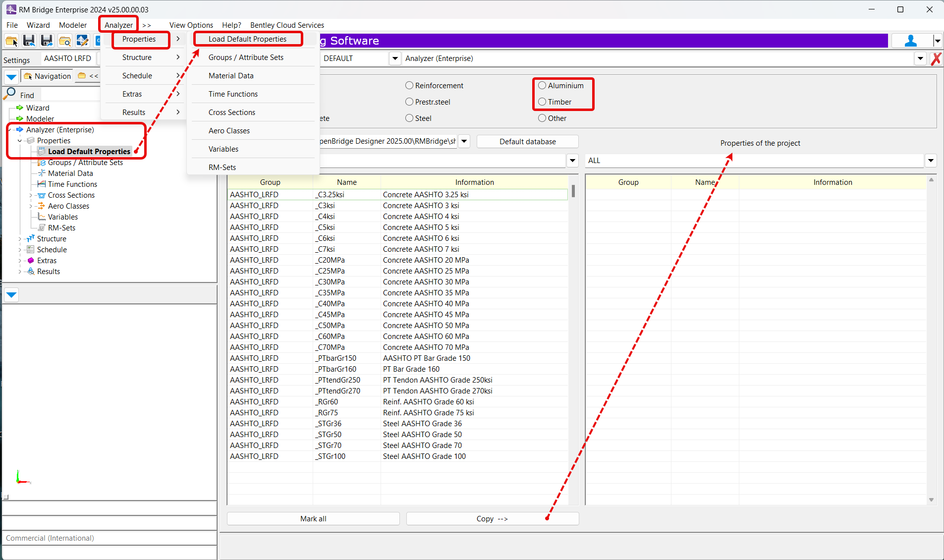This screenshot has height=560, width=944.
Task: Click the left table vertical scrollbar thumb
Action: pos(573,191)
